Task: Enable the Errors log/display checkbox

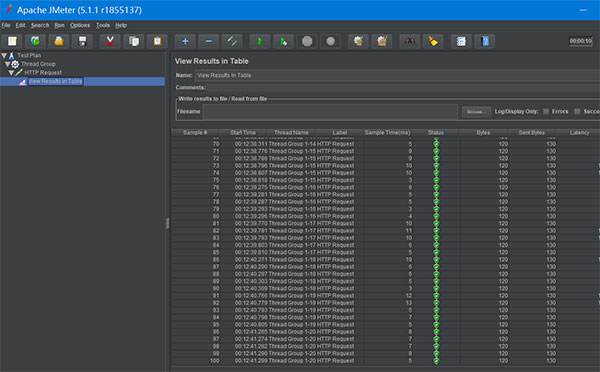Action: [x=546, y=111]
